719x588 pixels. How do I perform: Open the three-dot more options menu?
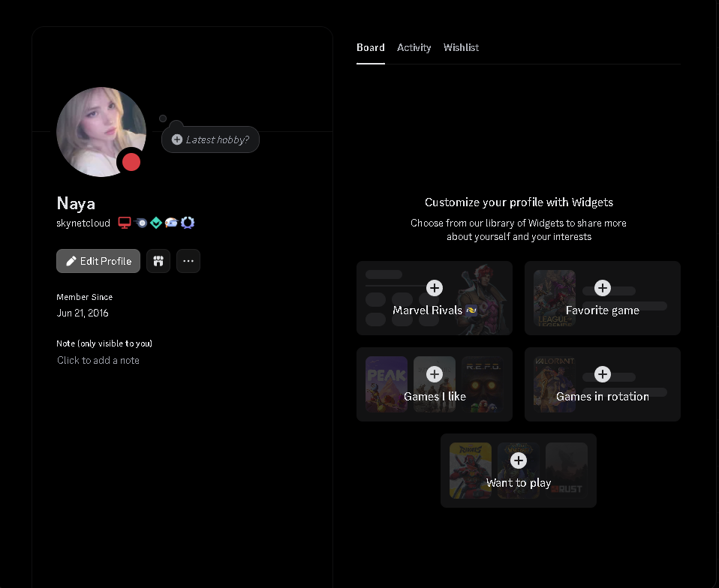pos(188,261)
